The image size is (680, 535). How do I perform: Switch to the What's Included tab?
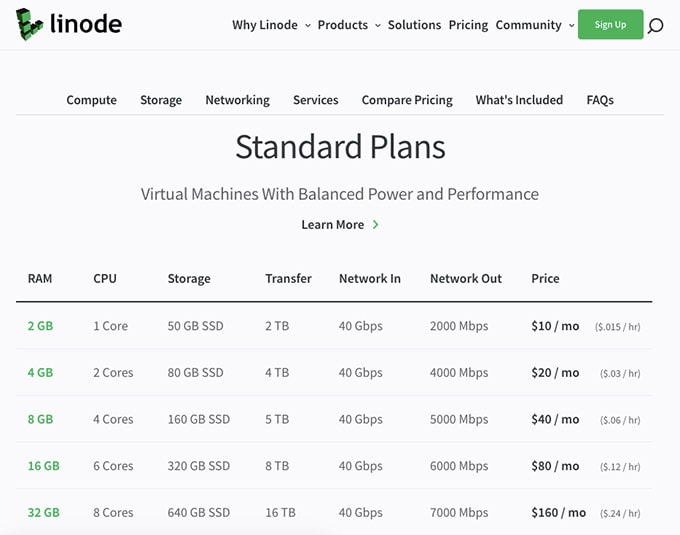[519, 100]
